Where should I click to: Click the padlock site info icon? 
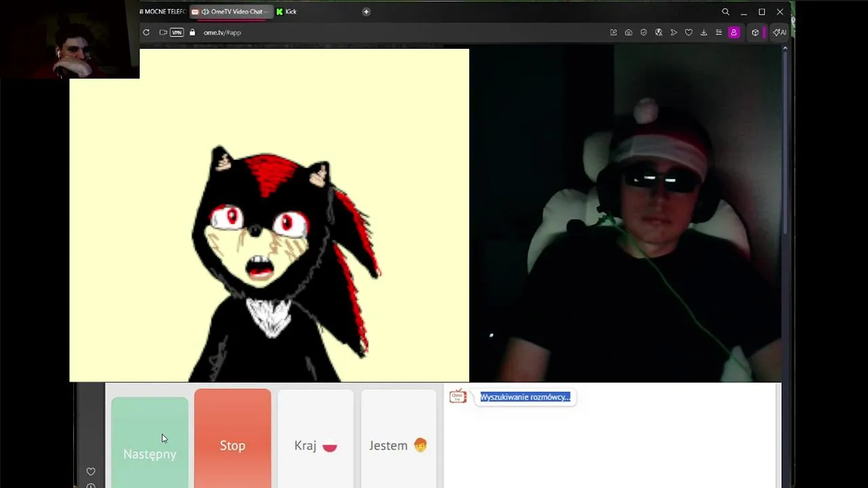[193, 33]
